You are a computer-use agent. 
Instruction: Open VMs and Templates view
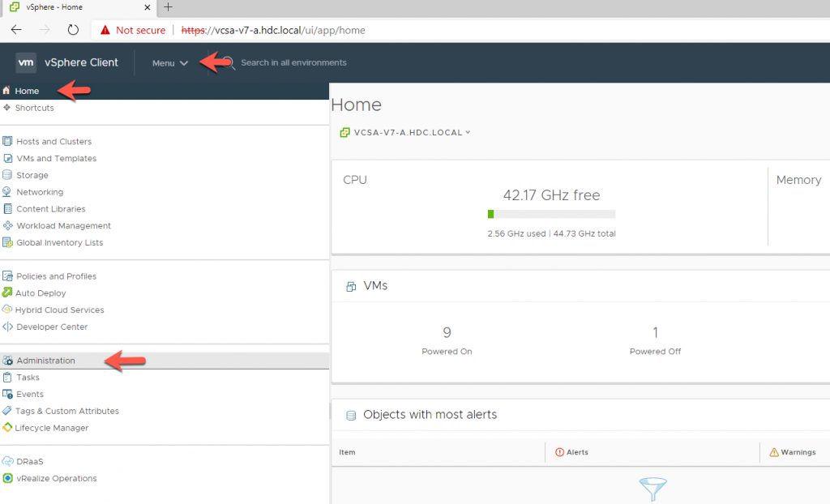[x=56, y=158]
